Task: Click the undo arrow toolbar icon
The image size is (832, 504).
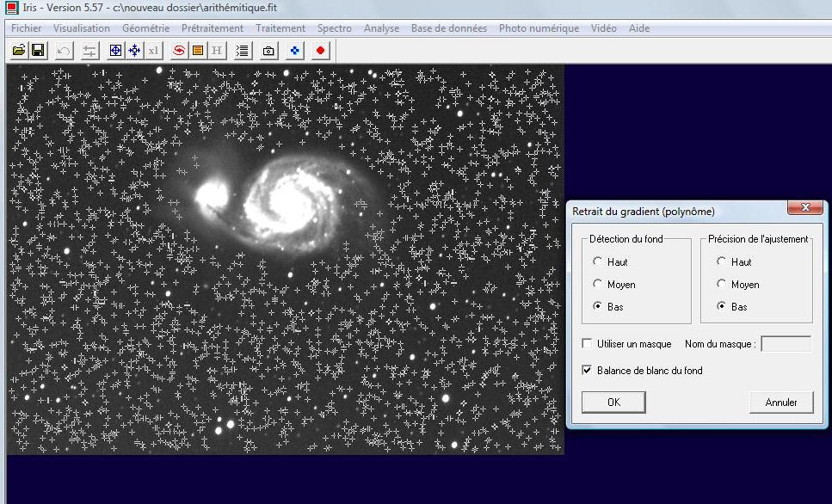Action: click(65, 51)
